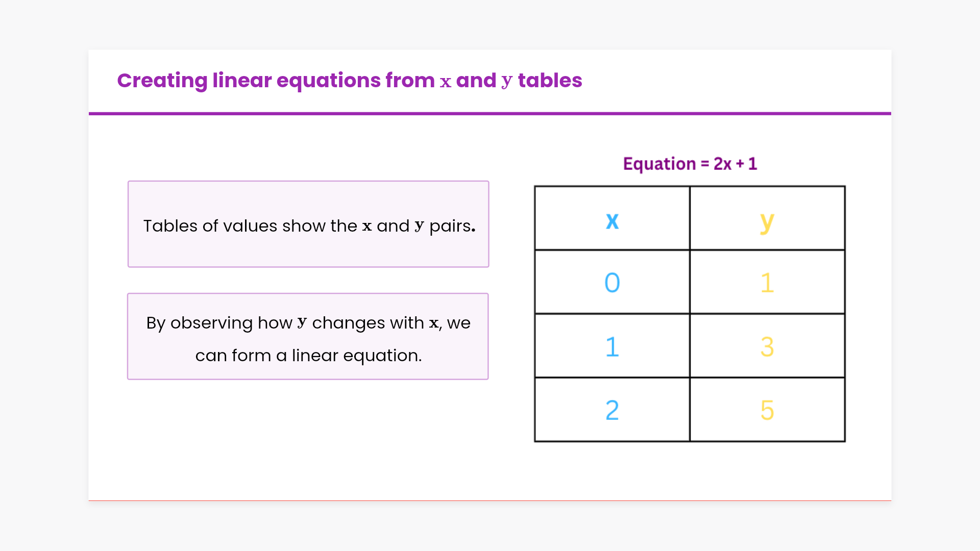Select the table cell with blue x value 1
Image resolution: width=980 pixels, height=551 pixels.
tap(612, 346)
